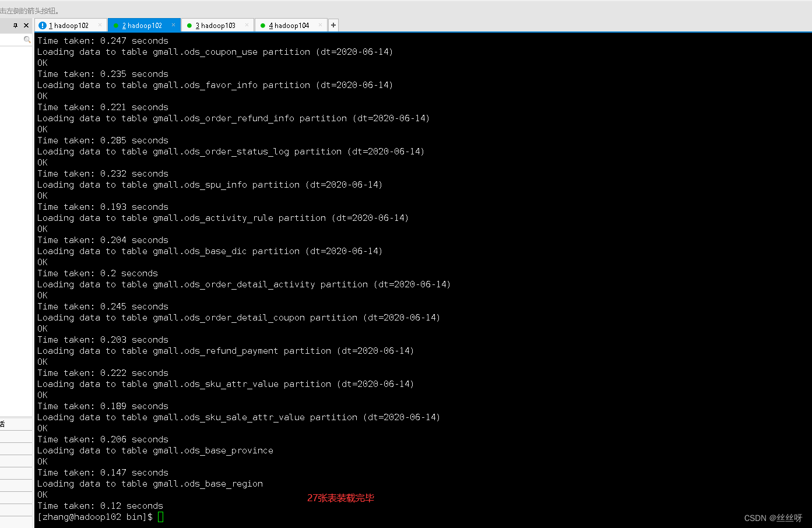Click the 'Time taken: 0.222 seconds' line
Screen dimensions: 812x528
pos(103,373)
